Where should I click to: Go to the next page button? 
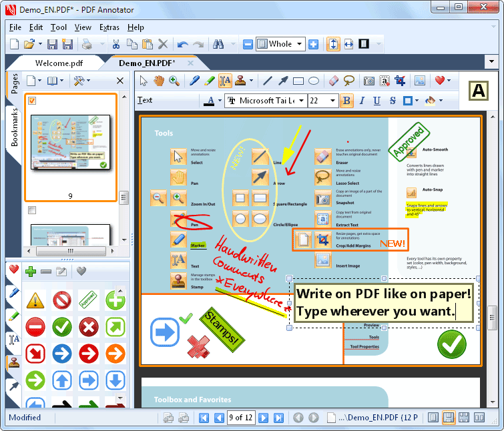(x=264, y=418)
